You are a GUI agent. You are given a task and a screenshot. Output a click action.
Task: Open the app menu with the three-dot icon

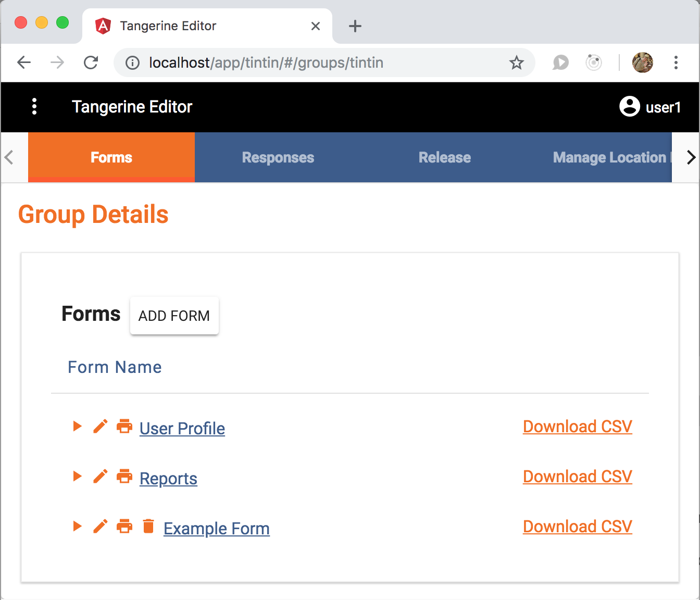[34, 106]
